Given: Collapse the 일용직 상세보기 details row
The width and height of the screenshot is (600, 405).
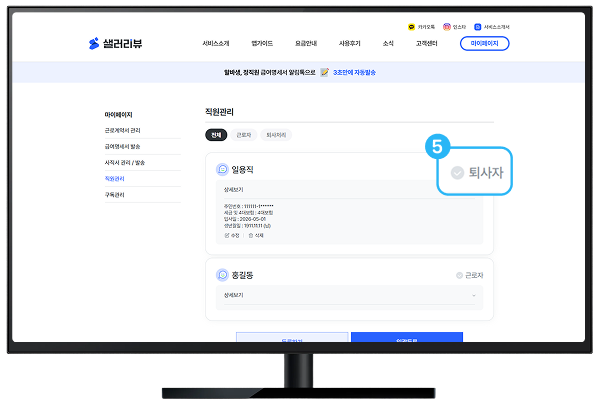Looking at the screenshot, I should pos(349,189).
